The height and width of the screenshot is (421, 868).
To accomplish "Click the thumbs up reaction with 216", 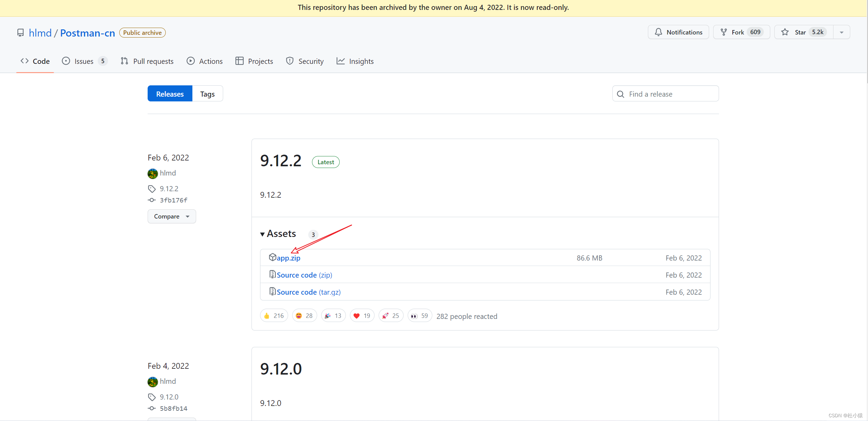I will tap(274, 316).
